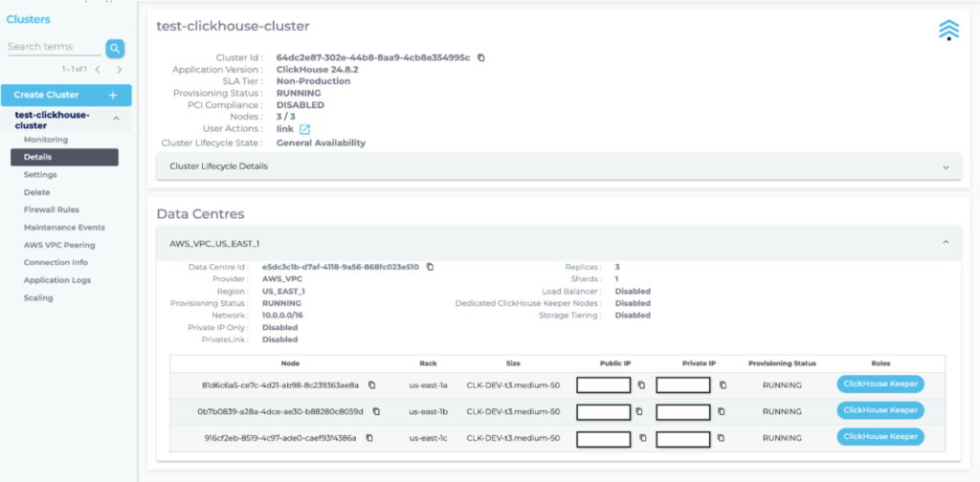This screenshot has width=980, height=482.
Task: Focus the Search terms input field
Action: pos(54,48)
